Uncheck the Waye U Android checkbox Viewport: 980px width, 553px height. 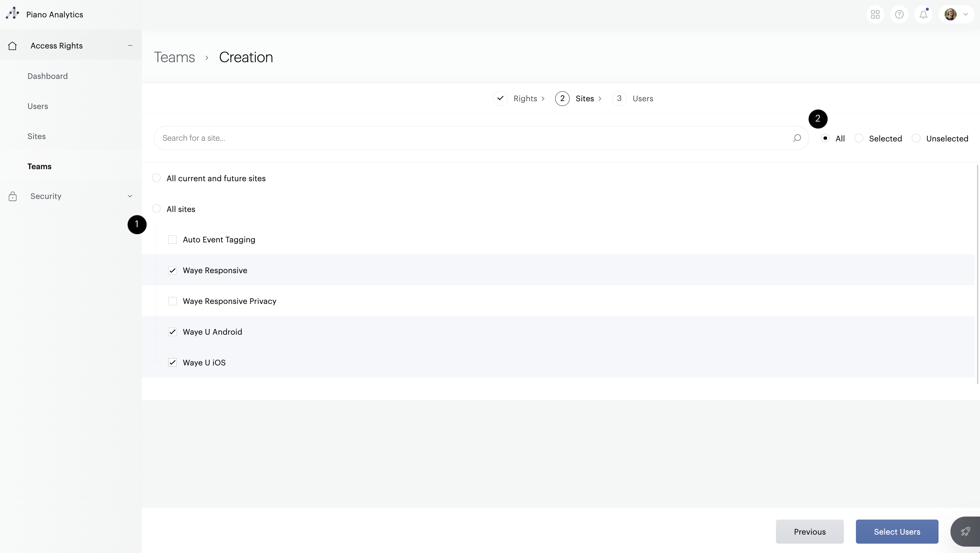(172, 332)
